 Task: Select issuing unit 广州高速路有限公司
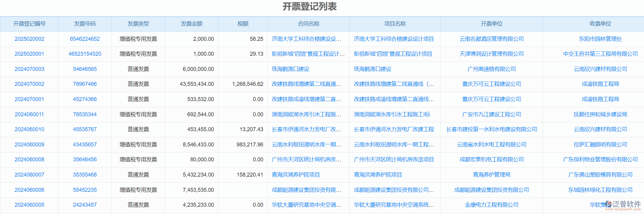tap(491, 69)
